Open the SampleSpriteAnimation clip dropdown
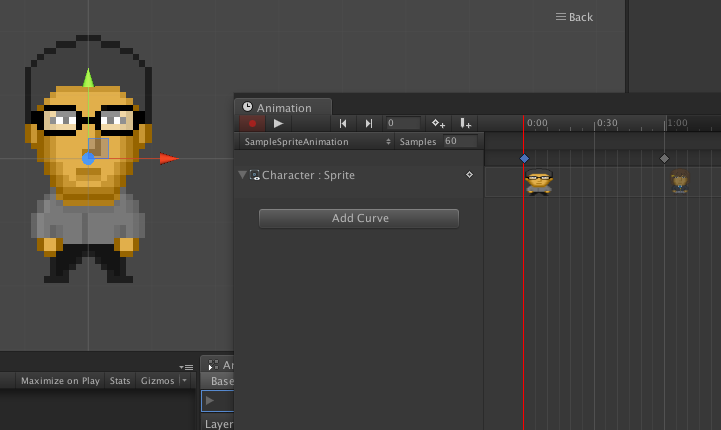 tap(316, 142)
